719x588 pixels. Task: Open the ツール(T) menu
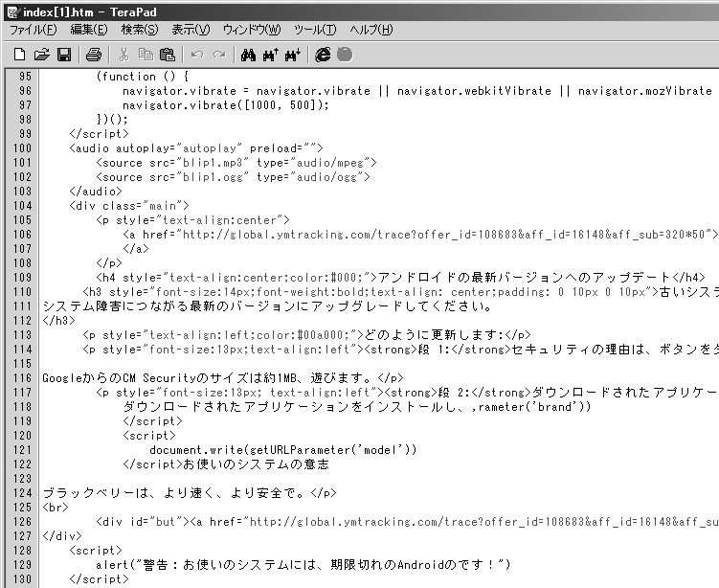pyautogui.click(x=315, y=30)
